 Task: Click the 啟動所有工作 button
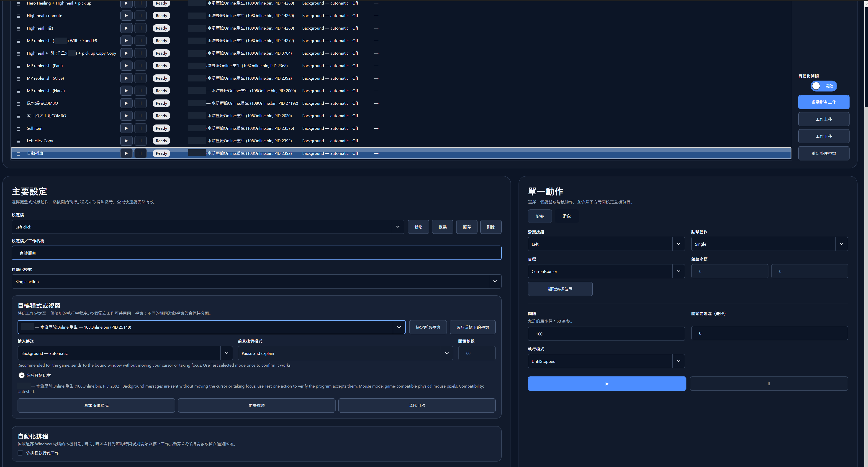(x=824, y=102)
